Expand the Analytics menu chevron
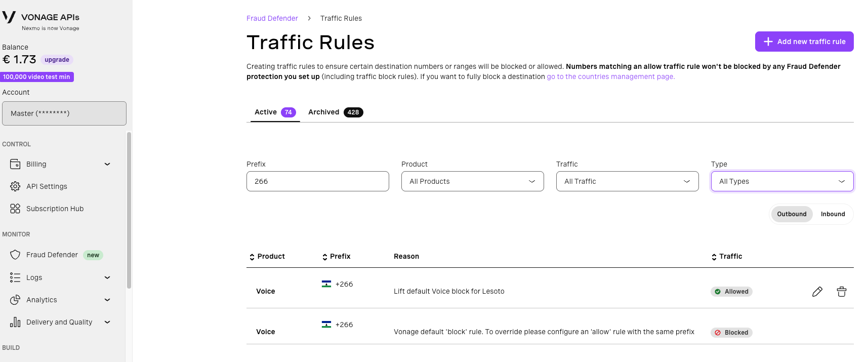 click(x=107, y=300)
